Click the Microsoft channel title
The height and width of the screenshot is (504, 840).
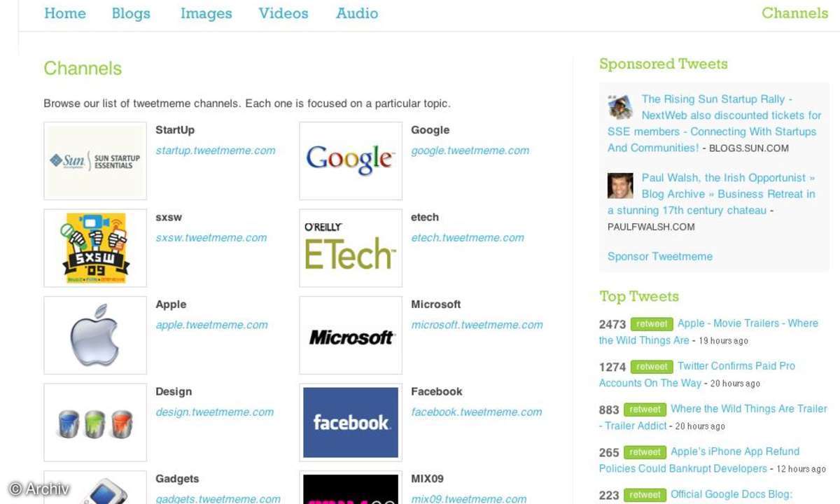(x=436, y=304)
